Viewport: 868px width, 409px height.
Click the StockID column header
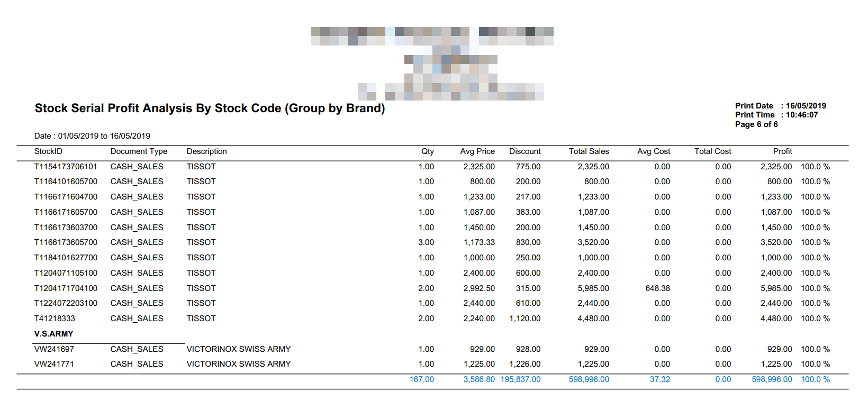48,151
